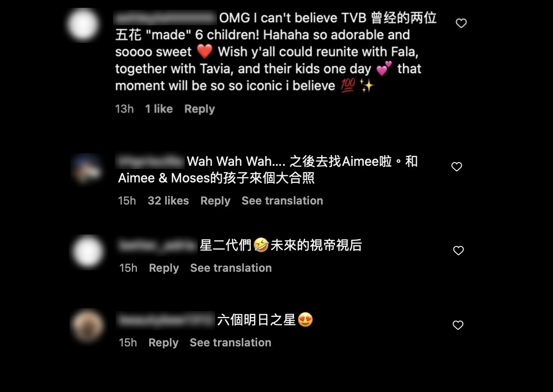
Task: Open blurred username before Wah Wah Wah
Action: (x=150, y=162)
